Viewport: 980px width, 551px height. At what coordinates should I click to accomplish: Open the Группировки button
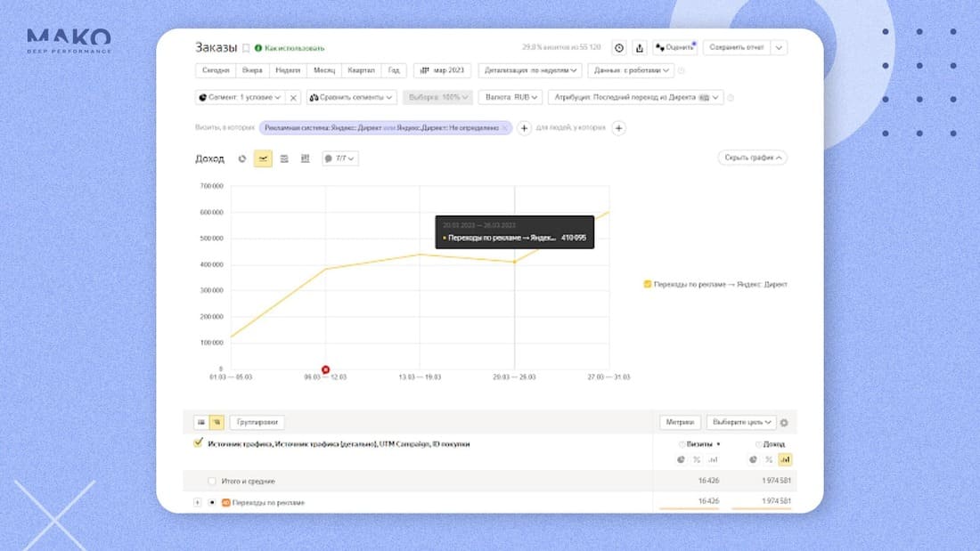tap(257, 422)
